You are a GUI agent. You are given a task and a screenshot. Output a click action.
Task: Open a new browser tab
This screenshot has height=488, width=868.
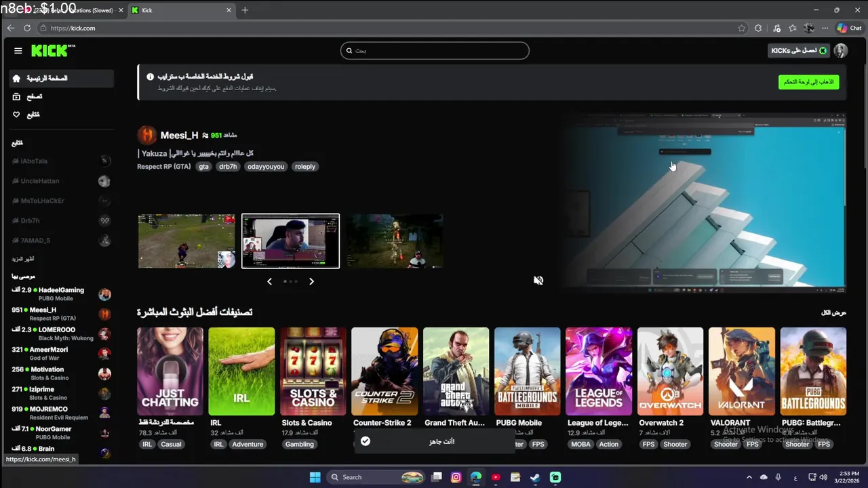245,10
